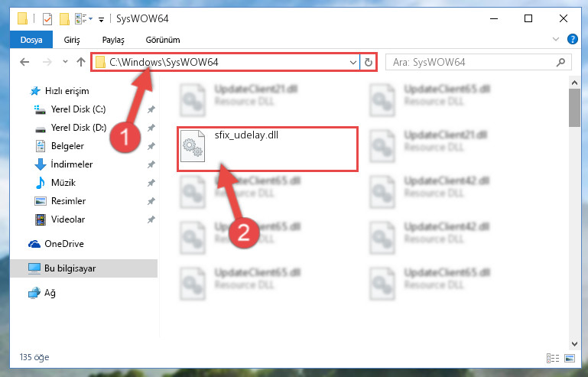Viewport: 588px width, 377px height.
Task: Select Yerel Disk (D:) in sidebar
Action: [x=79, y=128]
